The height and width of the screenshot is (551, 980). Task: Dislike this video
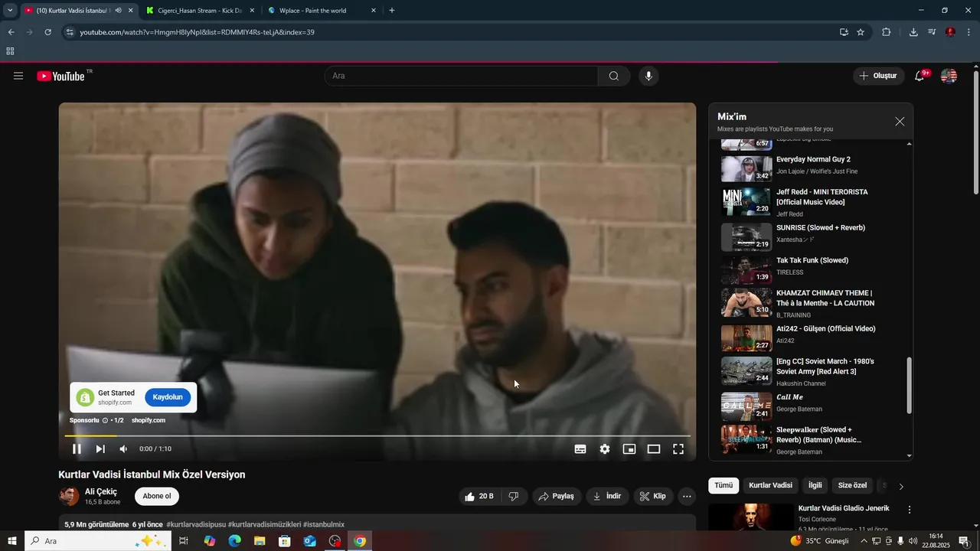coord(514,497)
